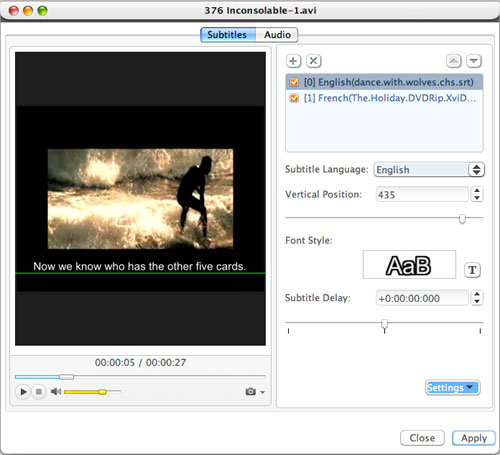Uncheck the French The.Holiday subtitle checkbox
Image resolution: width=500 pixels, height=455 pixels.
pyautogui.click(x=294, y=98)
